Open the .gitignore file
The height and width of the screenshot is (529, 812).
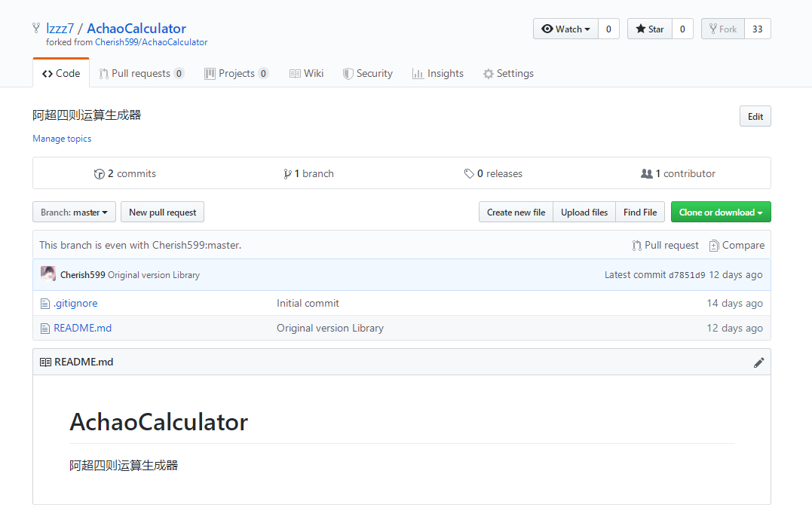click(75, 304)
